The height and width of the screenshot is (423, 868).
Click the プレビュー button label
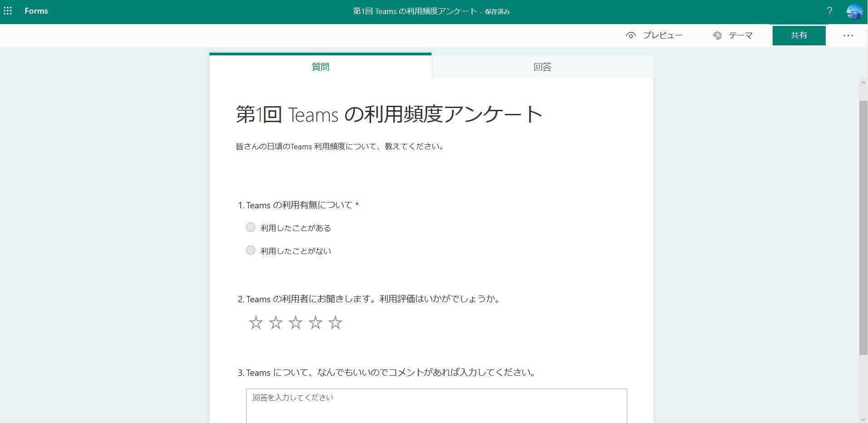[662, 35]
